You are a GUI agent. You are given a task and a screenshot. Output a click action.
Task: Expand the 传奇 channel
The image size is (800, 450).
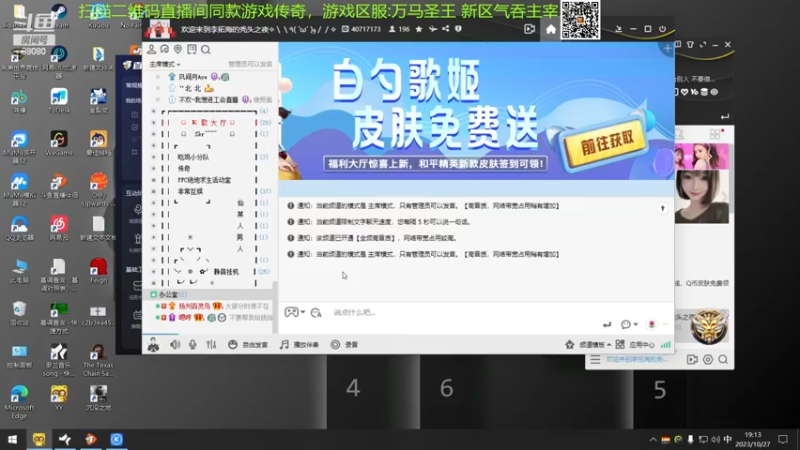[x=154, y=168]
